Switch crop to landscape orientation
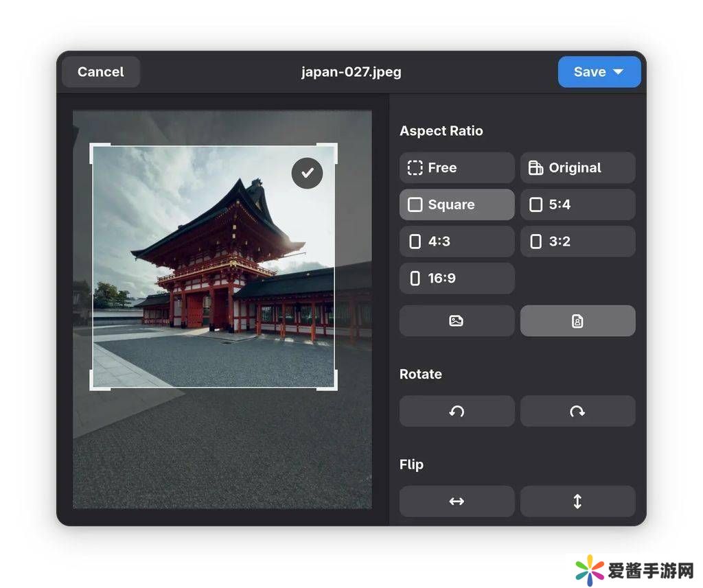The image size is (703, 588). coord(457,320)
